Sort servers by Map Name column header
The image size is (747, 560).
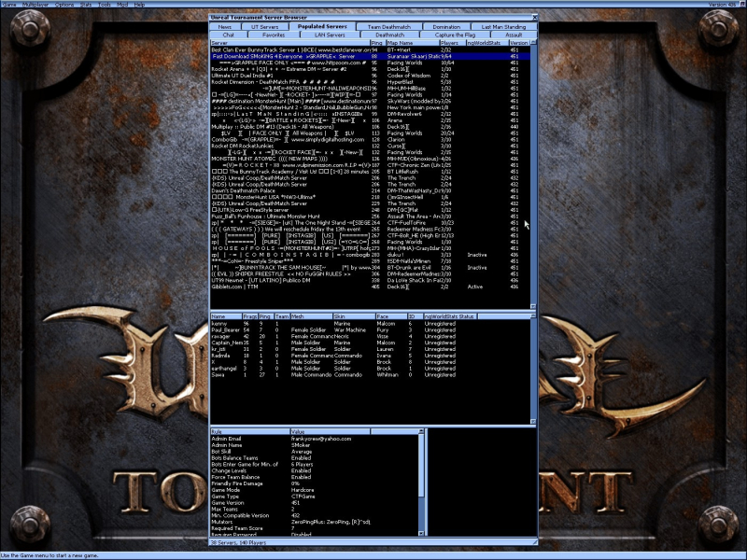[x=412, y=43]
